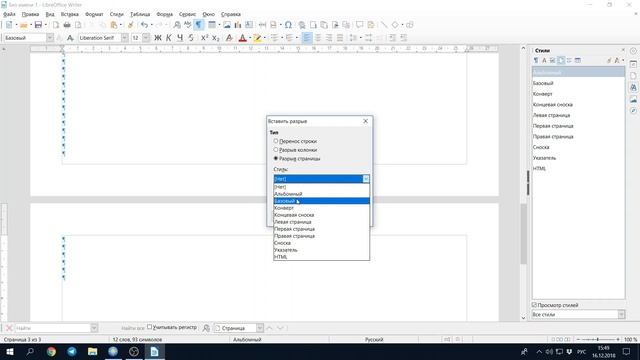Image resolution: width=640 pixels, height=360 pixels.
Task: Toggle 'Просмотр стилей' checkbox
Action: (x=534, y=305)
